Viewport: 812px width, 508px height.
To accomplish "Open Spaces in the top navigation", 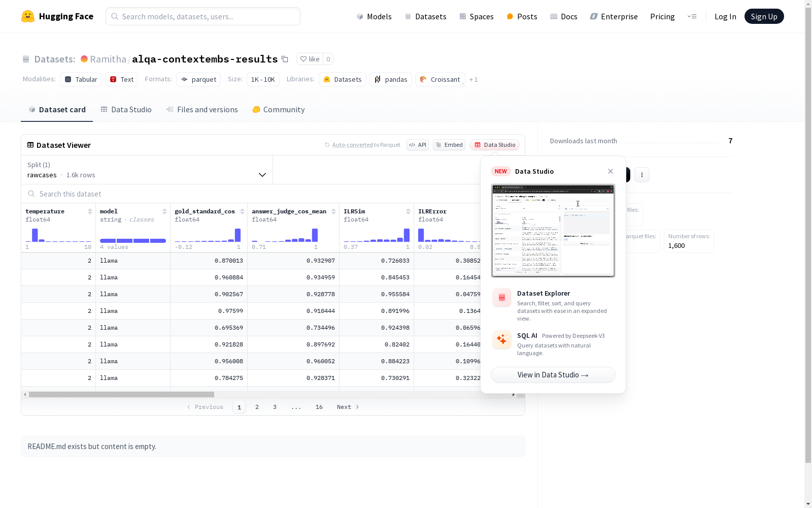I will pos(477,16).
